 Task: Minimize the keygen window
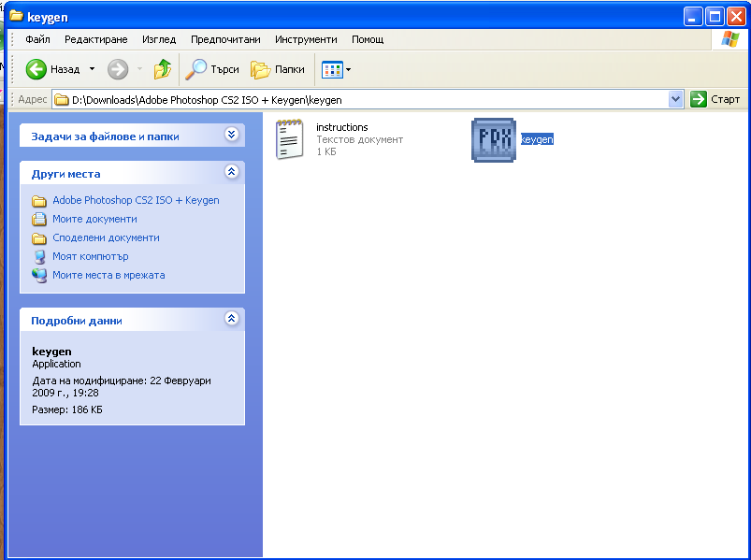pyautogui.click(x=693, y=17)
